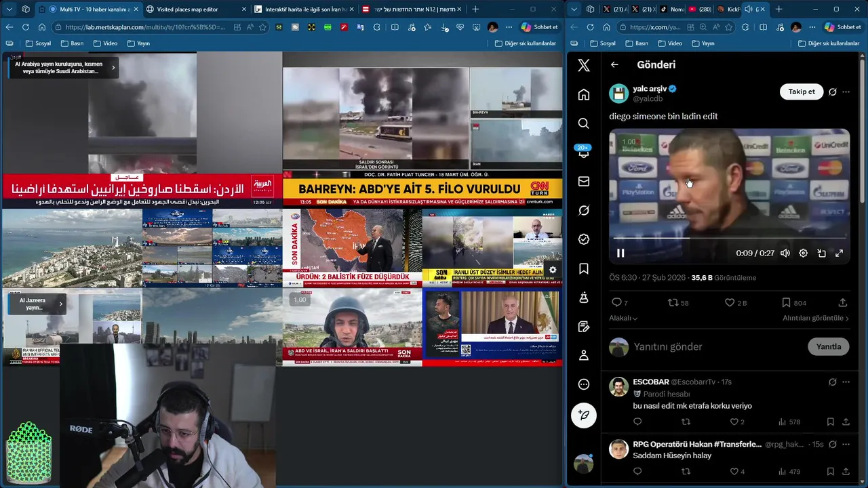
Task: Favorite the lab.mertskaplan.com page with star
Action: point(263,27)
